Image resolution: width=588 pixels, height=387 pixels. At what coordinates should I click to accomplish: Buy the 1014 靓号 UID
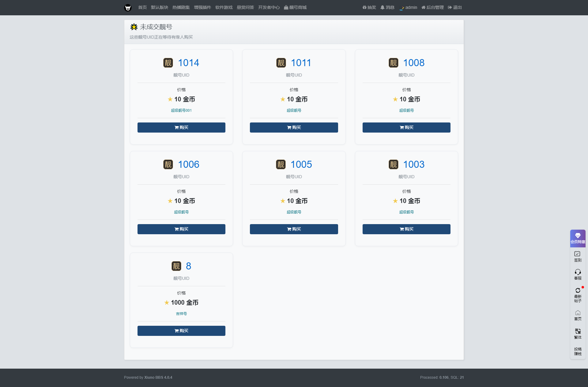181,127
